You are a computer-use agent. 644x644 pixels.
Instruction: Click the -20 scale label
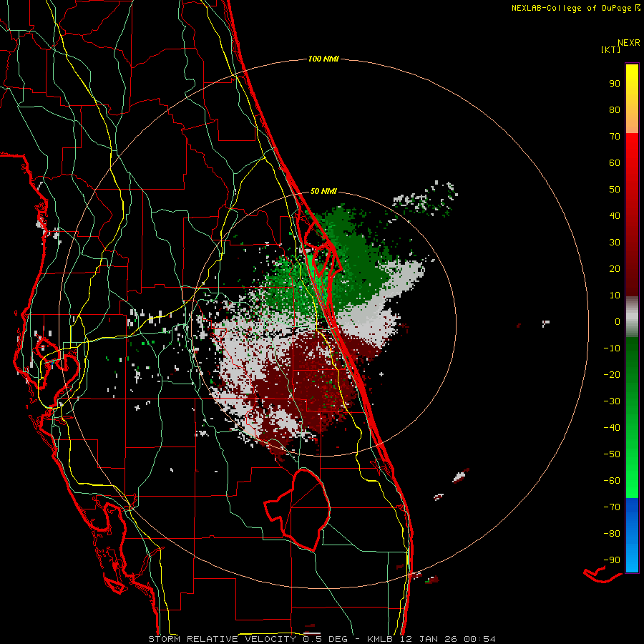pos(612,375)
